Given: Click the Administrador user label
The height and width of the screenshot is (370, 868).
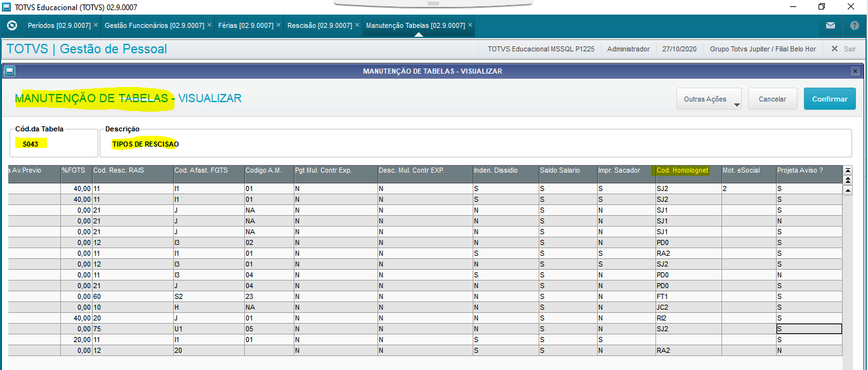Looking at the screenshot, I should coord(628,49).
